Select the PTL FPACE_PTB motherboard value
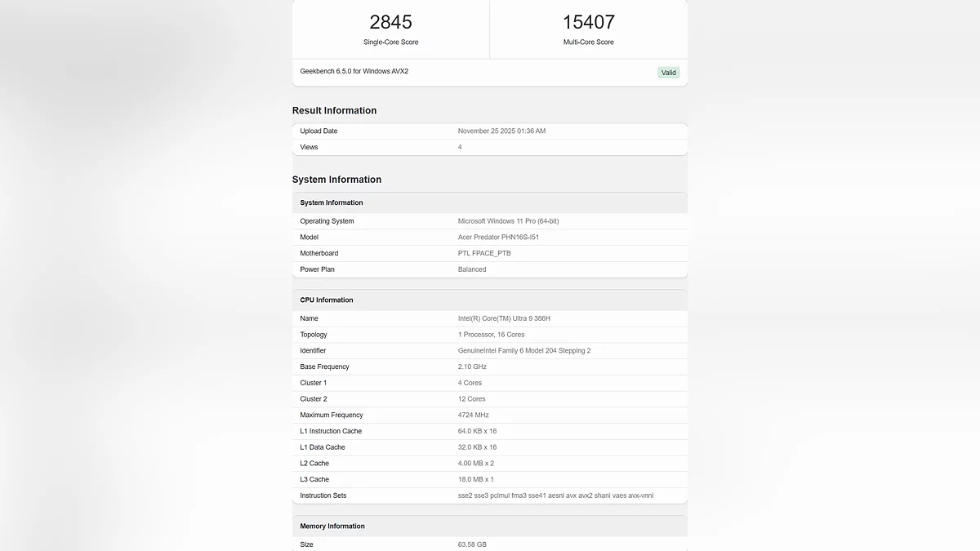The height and width of the screenshot is (551, 980). click(484, 253)
